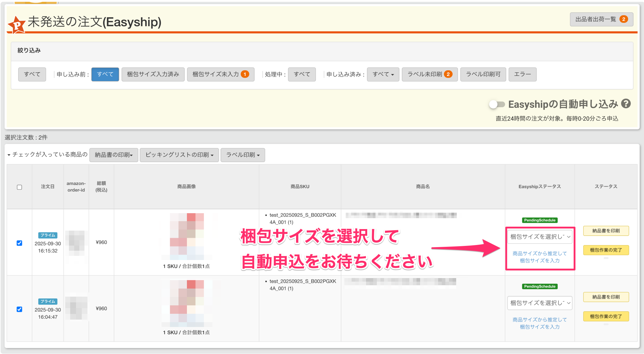
Task: Click the star P logo icon
Action: tap(17, 25)
